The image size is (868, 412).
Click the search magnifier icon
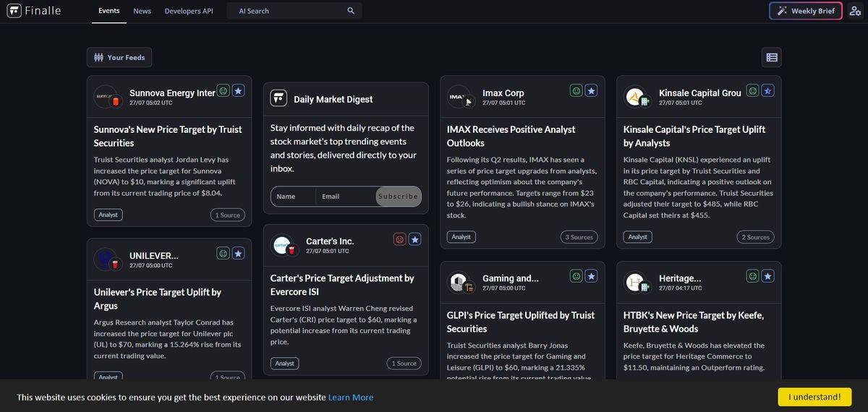pyautogui.click(x=351, y=11)
